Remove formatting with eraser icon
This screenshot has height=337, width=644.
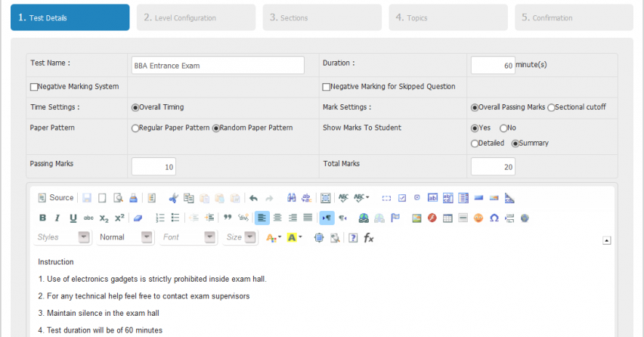click(x=138, y=218)
